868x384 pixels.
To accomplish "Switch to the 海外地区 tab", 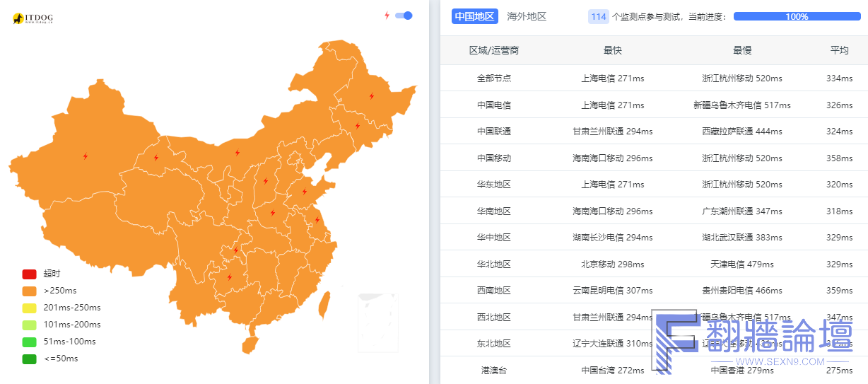I will (x=527, y=16).
